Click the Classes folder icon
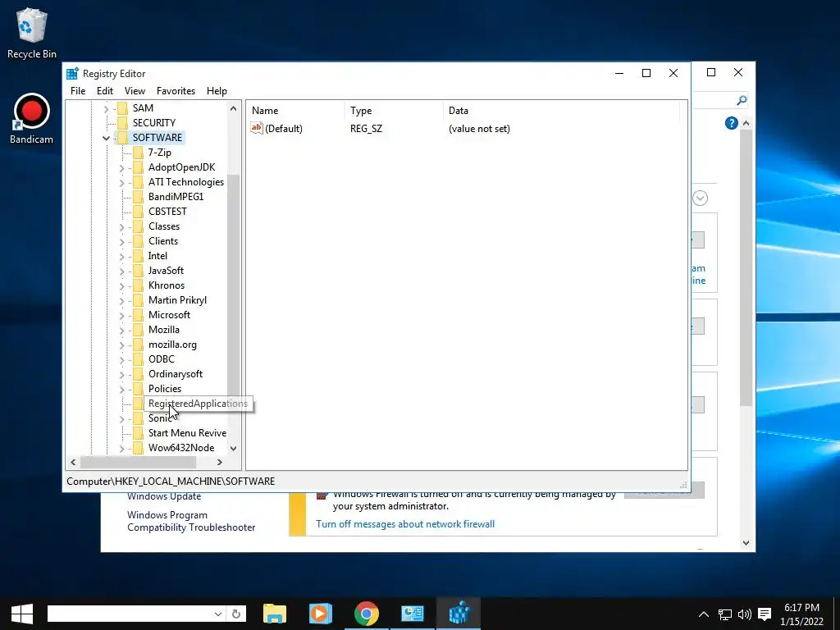 138,226
